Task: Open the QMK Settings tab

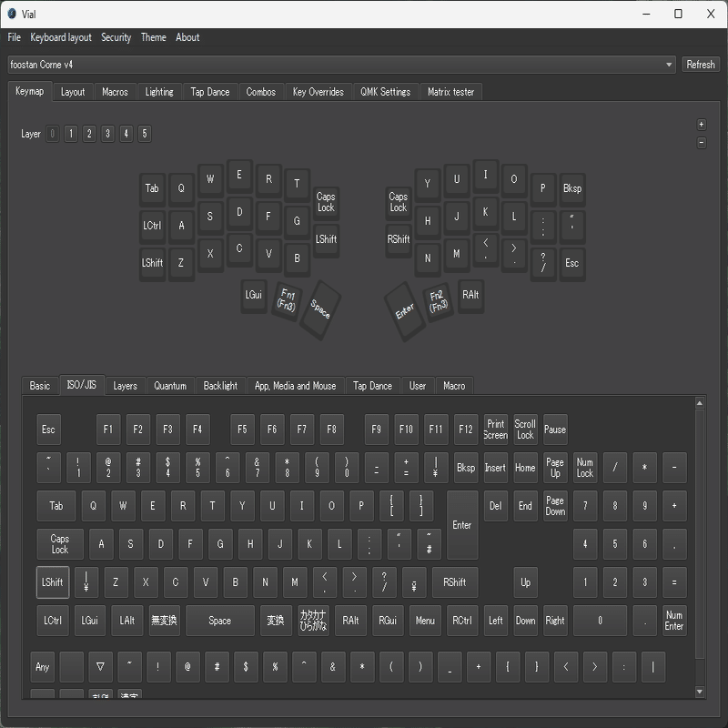Action: 385,91
